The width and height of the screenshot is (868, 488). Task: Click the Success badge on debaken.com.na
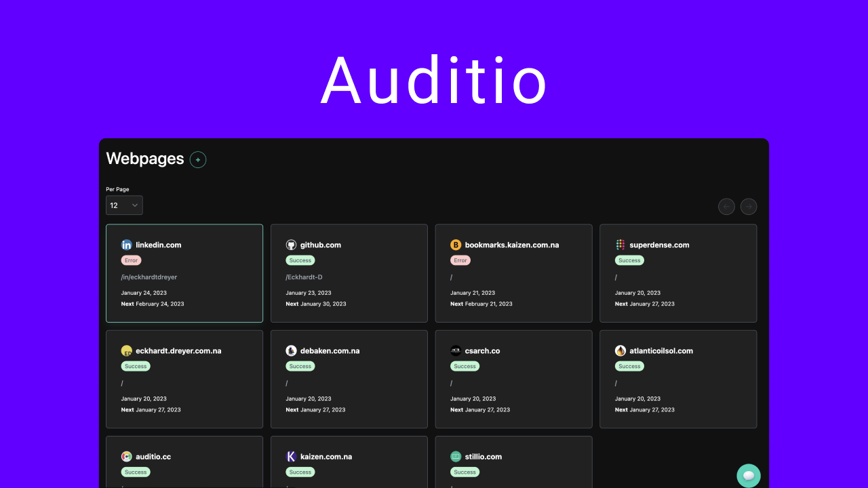click(300, 366)
